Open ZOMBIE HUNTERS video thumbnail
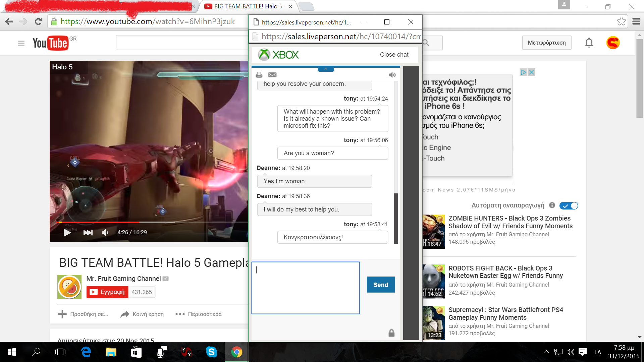644x362 pixels. point(434,232)
